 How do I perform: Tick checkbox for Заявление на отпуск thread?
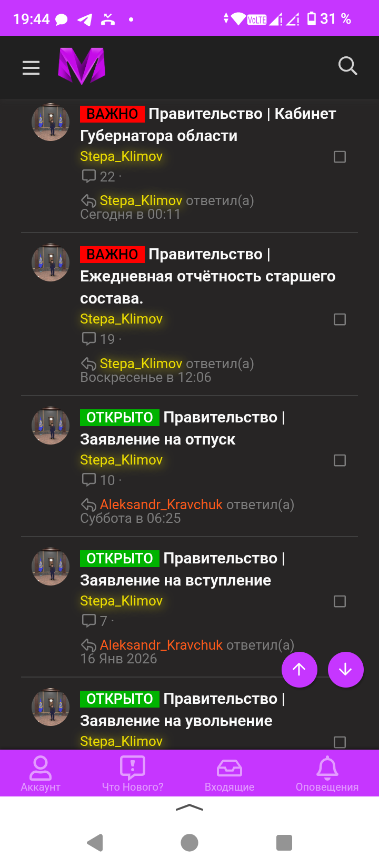click(x=340, y=460)
